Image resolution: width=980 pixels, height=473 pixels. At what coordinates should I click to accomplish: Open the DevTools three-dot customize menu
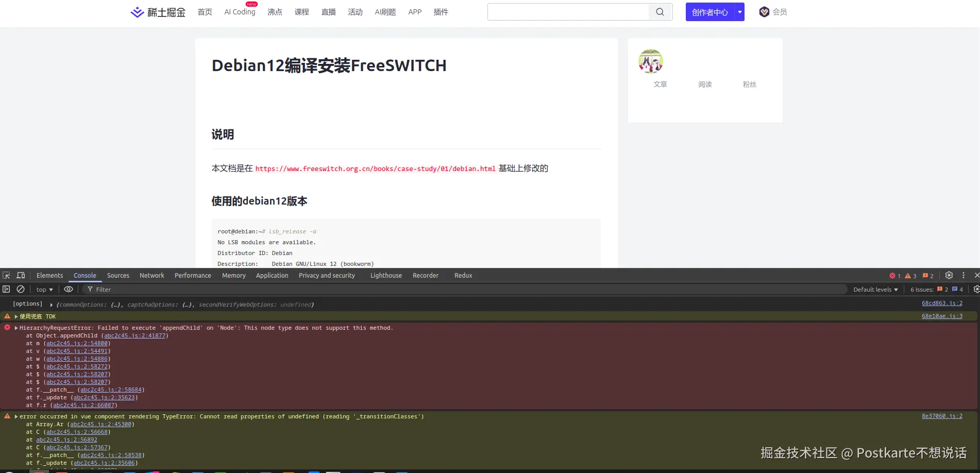pyautogui.click(x=963, y=276)
